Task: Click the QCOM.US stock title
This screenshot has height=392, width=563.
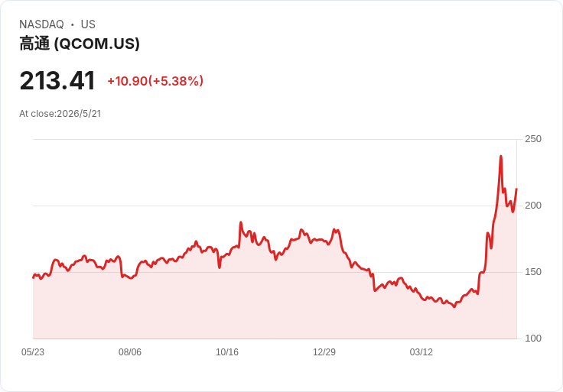Action: [80, 44]
